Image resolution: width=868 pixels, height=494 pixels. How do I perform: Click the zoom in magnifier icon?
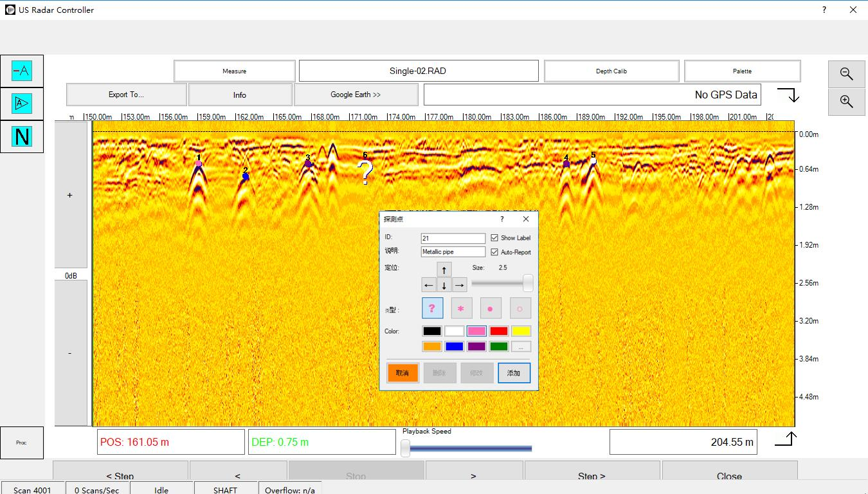(x=846, y=102)
